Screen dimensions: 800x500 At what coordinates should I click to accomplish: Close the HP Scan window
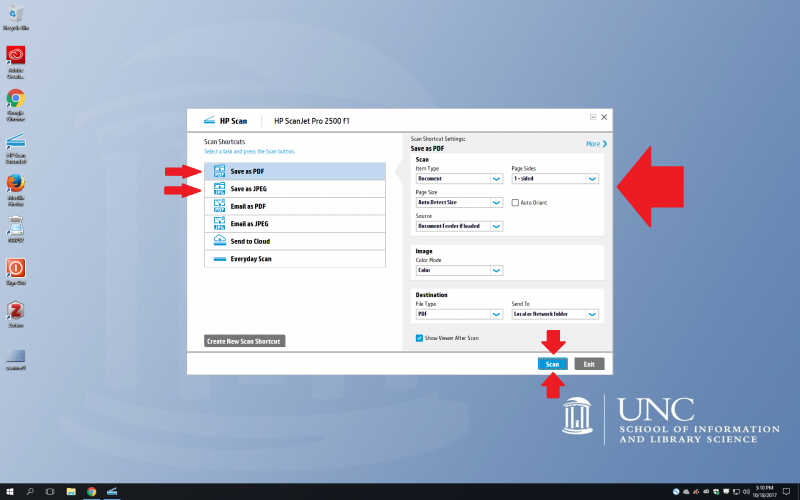coord(604,117)
